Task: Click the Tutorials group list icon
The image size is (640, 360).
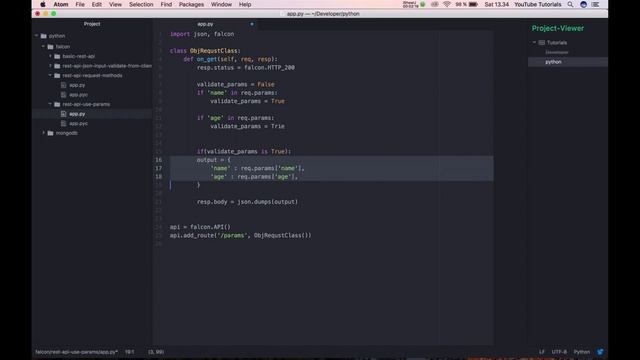Action: 542,42
